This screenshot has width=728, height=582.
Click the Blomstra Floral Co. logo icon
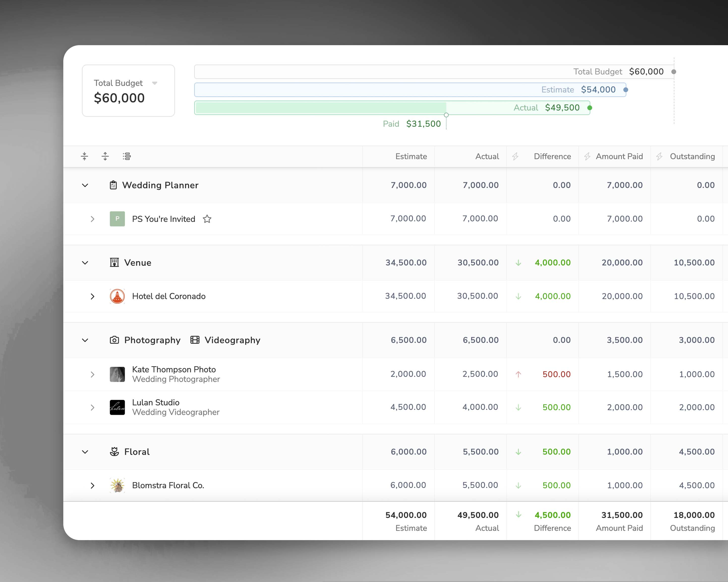point(117,485)
